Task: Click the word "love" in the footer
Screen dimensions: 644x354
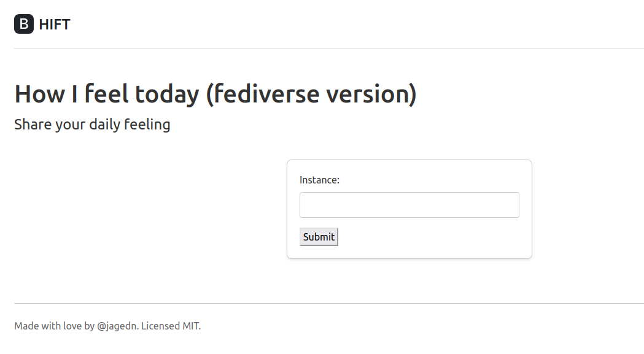Action: click(72, 326)
